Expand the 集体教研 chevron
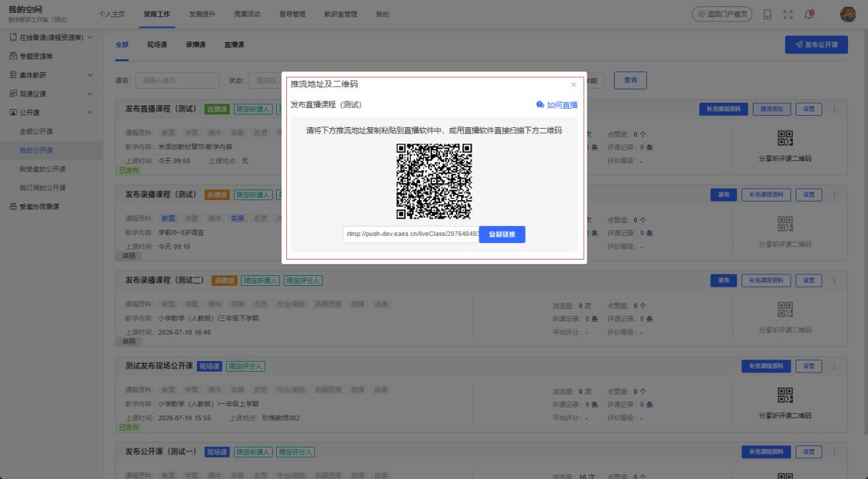This screenshot has height=479, width=868. point(90,75)
